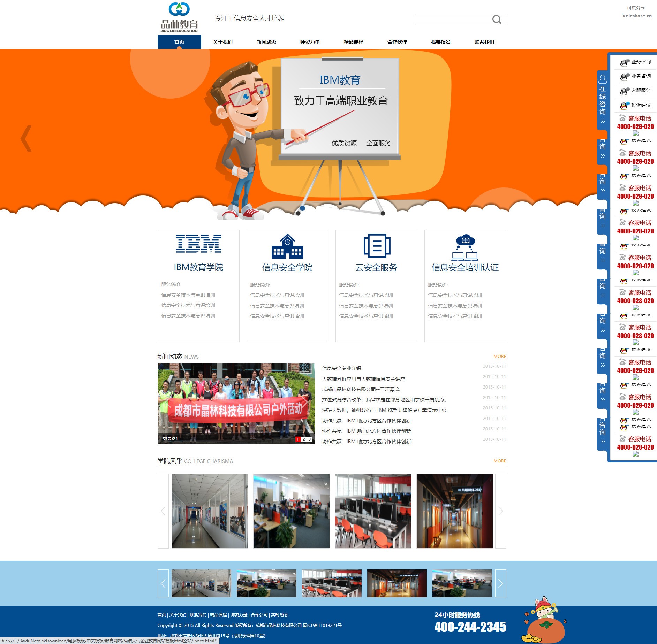
Task: Click the magnifier search icon
Action: [497, 20]
